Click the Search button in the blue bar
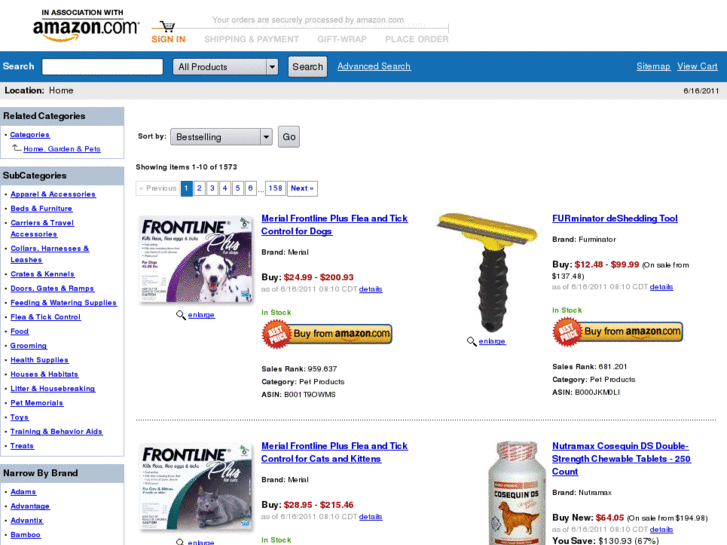The image size is (727, 545). tap(307, 67)
